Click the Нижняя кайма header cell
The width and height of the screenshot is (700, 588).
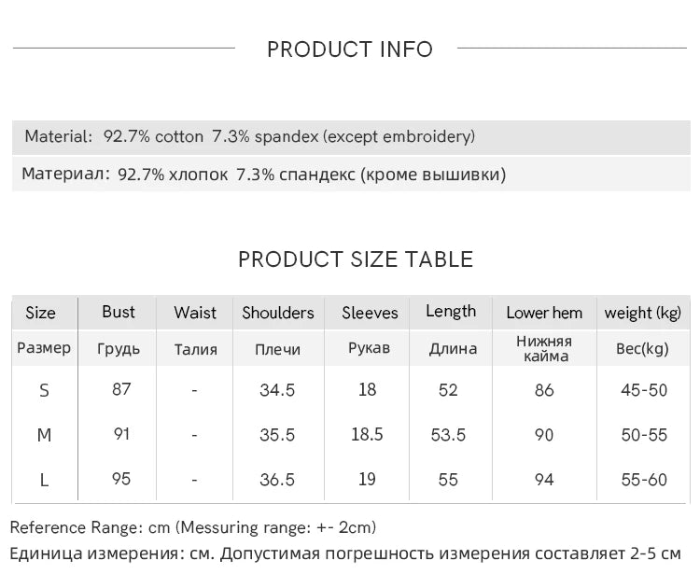point(544,349)
